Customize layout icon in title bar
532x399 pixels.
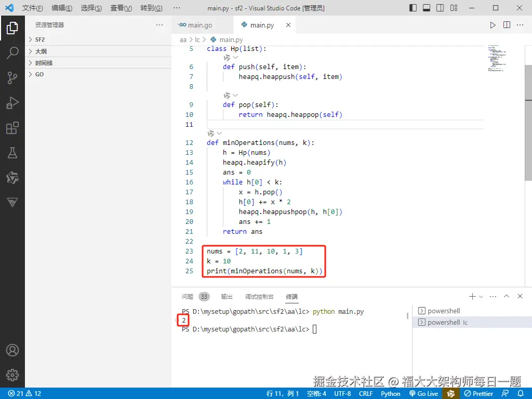[454, 8]
